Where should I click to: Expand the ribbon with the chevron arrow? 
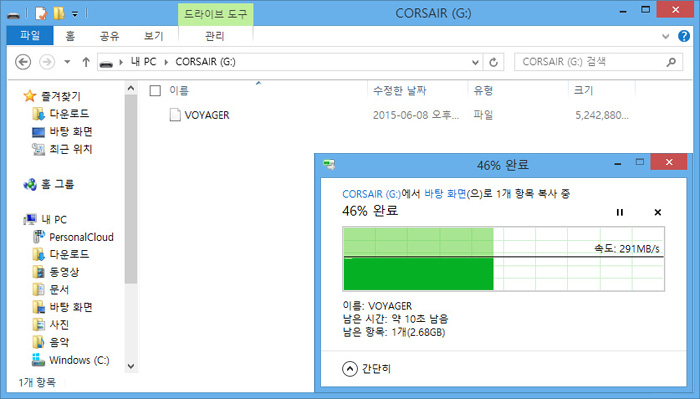tap(665, 36)
